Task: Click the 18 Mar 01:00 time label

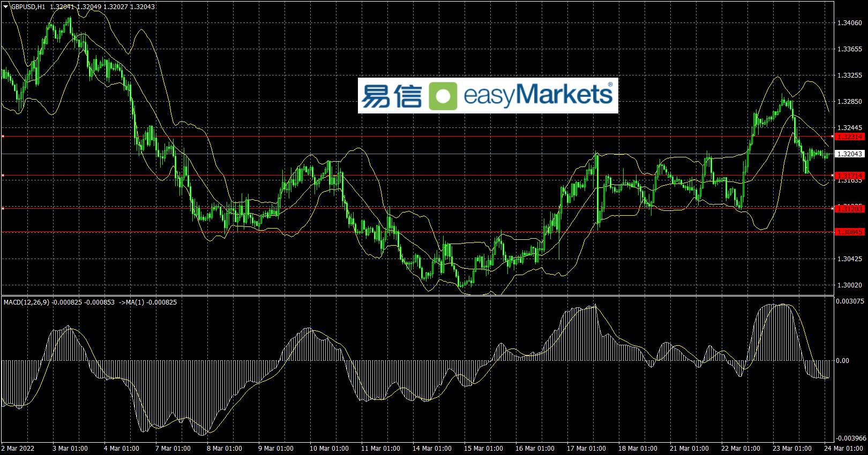Action: click(638, 449)
